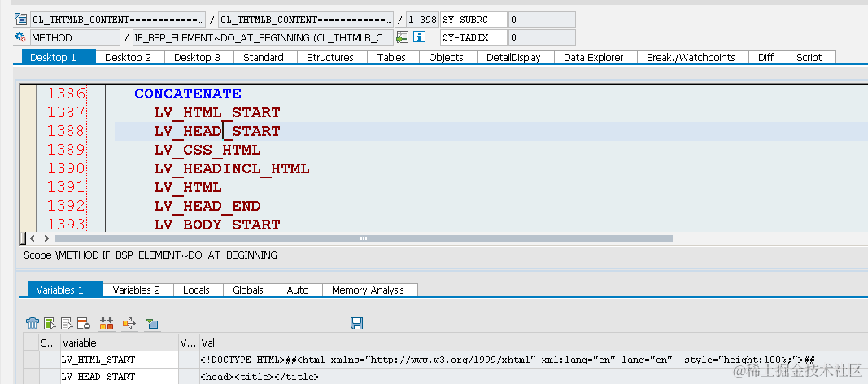The image size is (868, 384).
Task: Open the Globals tab
Action: click(248, 290)
